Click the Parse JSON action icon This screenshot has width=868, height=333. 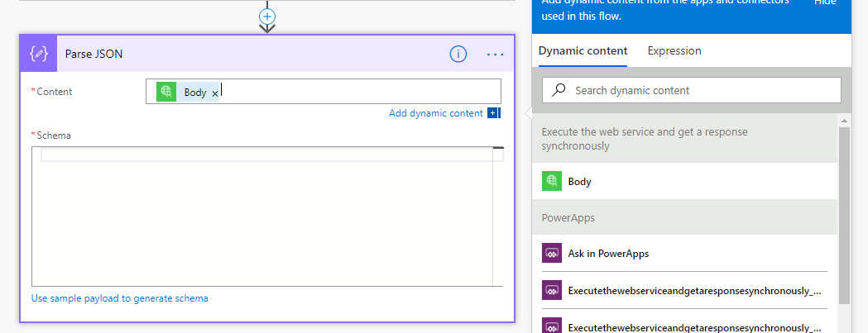pyautogui.click(x=38, y=54)
